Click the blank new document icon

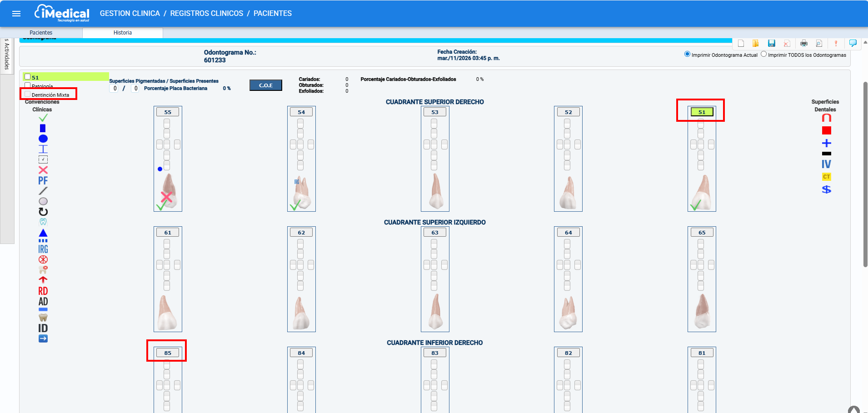click(x=741, y=43)
